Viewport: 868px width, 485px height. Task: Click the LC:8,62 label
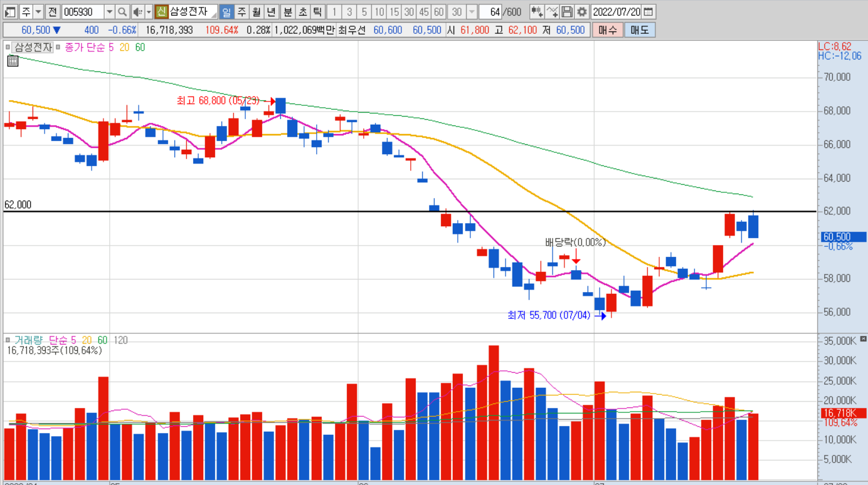pos(835,46)
